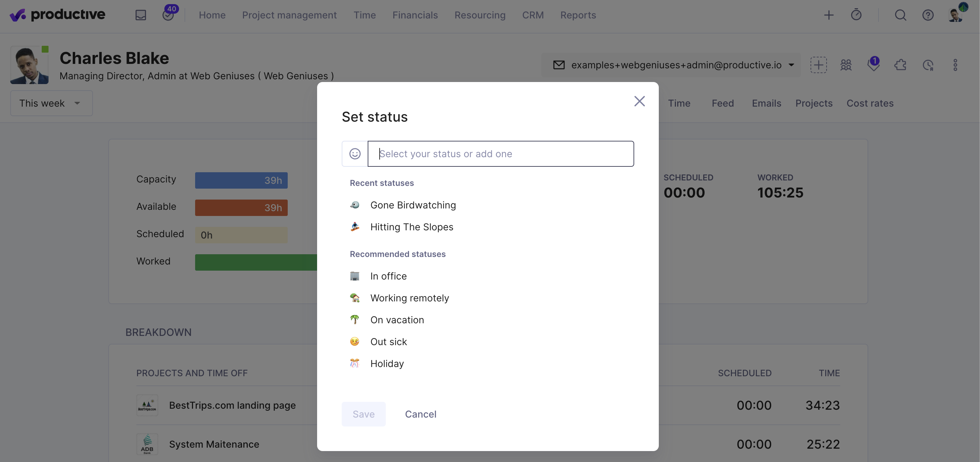Screen dimensions: 980x462
Task: Start the timer stopwatch icon
Action: coord(856,15)
